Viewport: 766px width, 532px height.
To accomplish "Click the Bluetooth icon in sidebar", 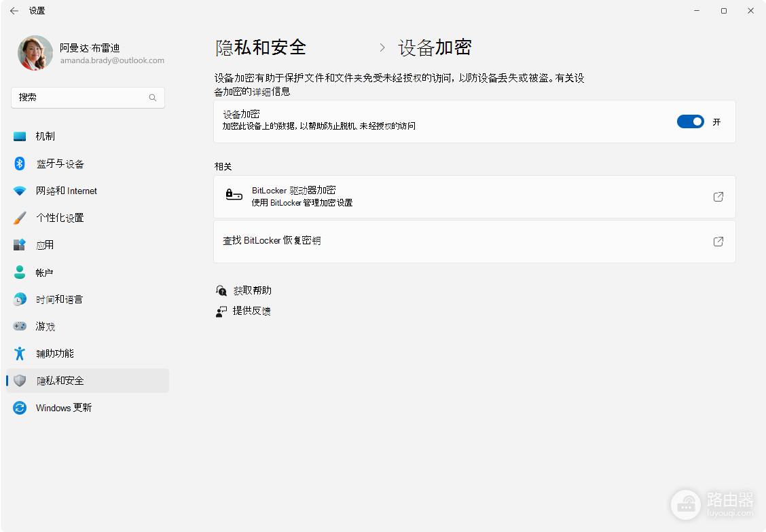I will (20, 164).
